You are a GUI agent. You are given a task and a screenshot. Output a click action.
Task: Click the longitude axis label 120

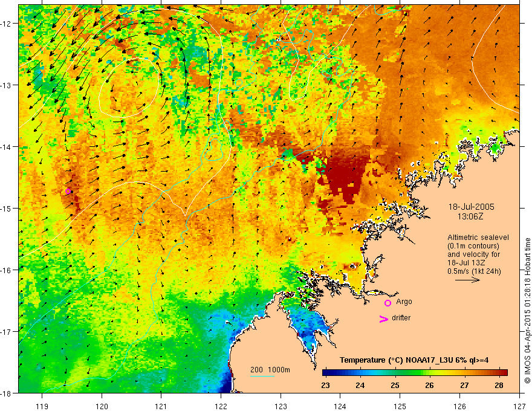point(102,406)
